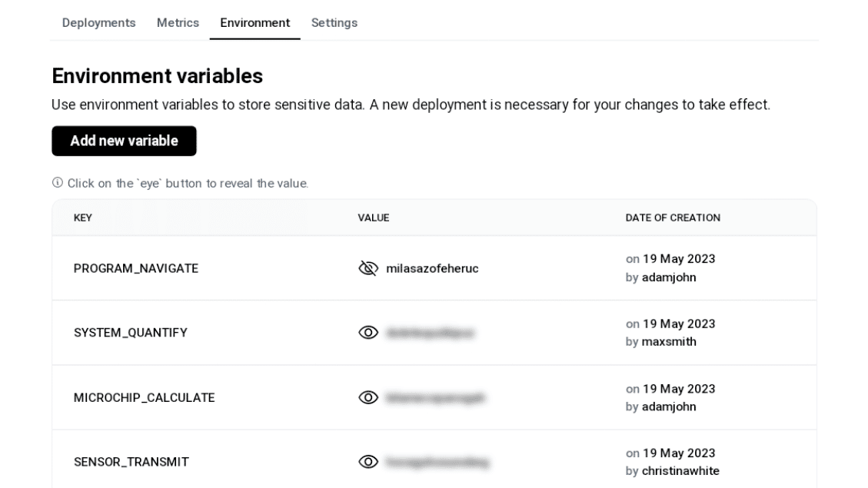
Task: Click the revealed value milasazofeheruc
Action: pyautogui.click(x=432, y=268)
